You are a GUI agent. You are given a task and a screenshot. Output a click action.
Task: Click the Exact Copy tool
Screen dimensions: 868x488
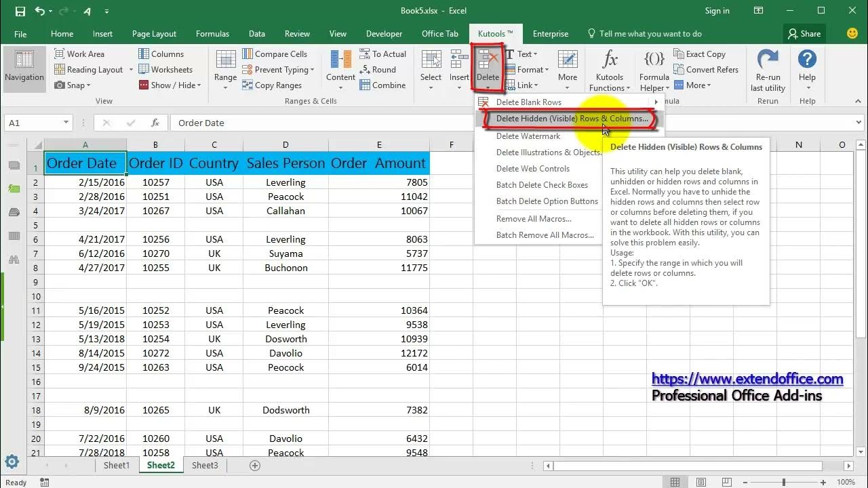click(699, 54)
